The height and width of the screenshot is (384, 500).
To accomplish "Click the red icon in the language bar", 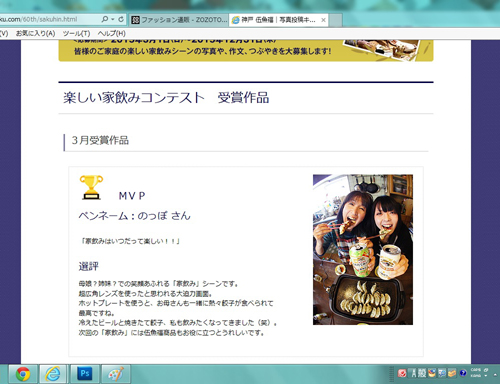I will pyautogui.click(x=402, y=373).
